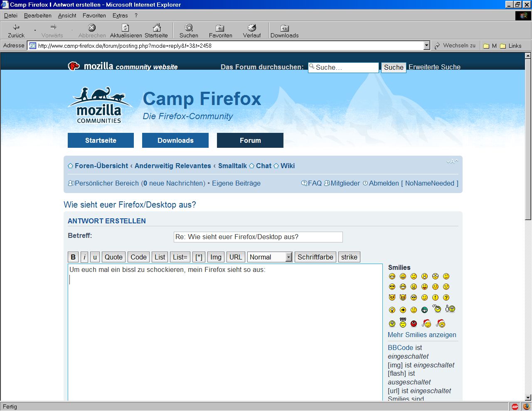
Task: Show browsing history with Verlauf toolbar icon
Action: pyautogui.click(x=252, y=31)
